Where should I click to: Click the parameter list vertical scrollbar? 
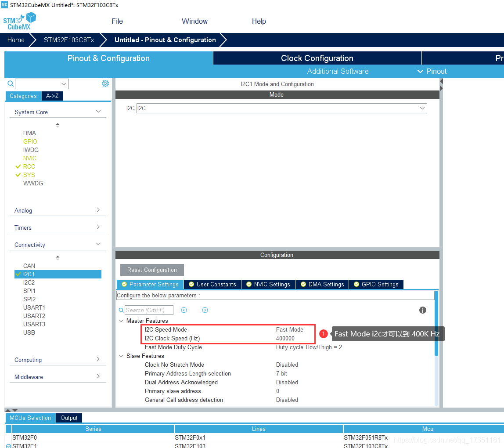pos(436,324)
